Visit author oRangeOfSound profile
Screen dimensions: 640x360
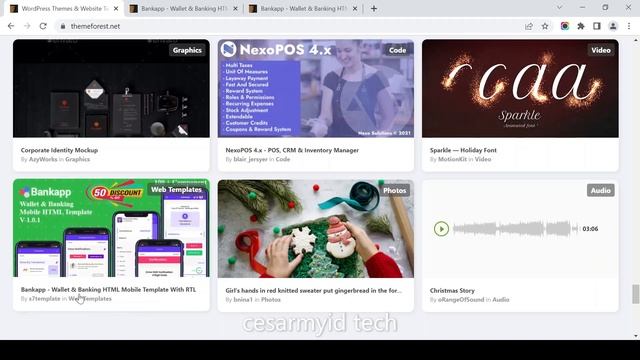461,300
